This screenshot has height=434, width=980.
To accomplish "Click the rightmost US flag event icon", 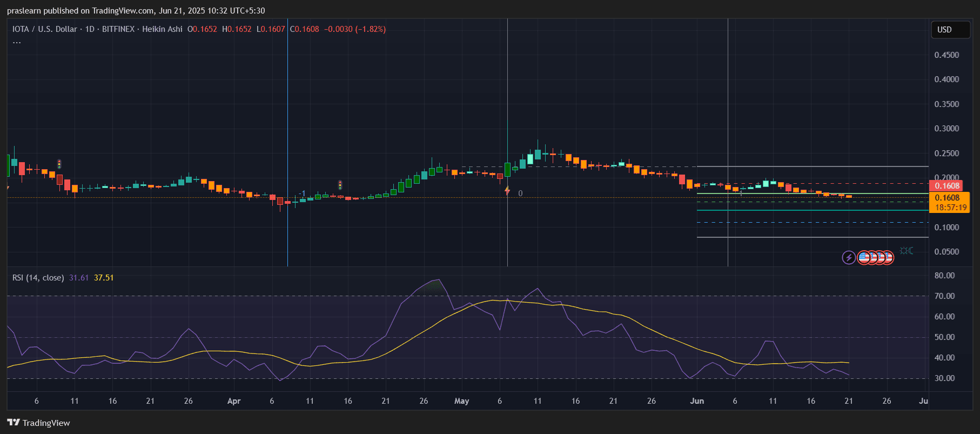I will tap(888, 258).
